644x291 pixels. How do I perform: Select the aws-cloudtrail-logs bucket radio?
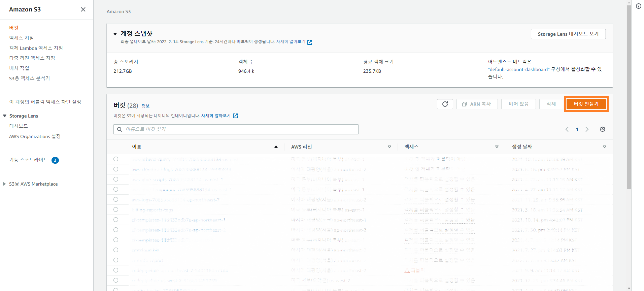116,169
